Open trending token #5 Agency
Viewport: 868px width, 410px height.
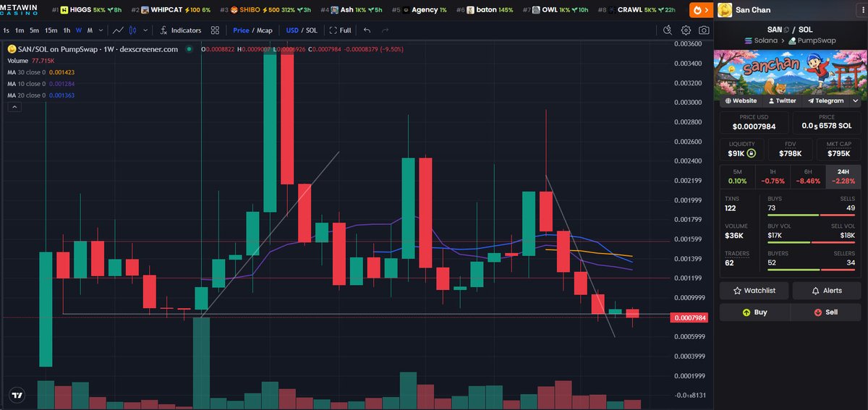pyautogui.click(x=420, y=10)
